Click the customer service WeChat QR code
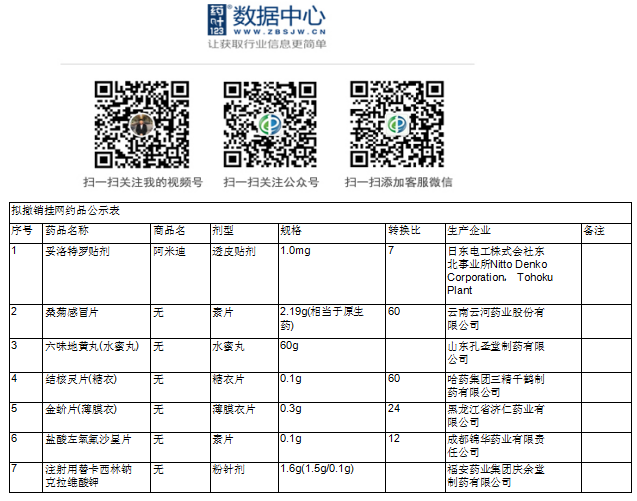The height and width of the screenshot is (501, 637). coord(397,124)
